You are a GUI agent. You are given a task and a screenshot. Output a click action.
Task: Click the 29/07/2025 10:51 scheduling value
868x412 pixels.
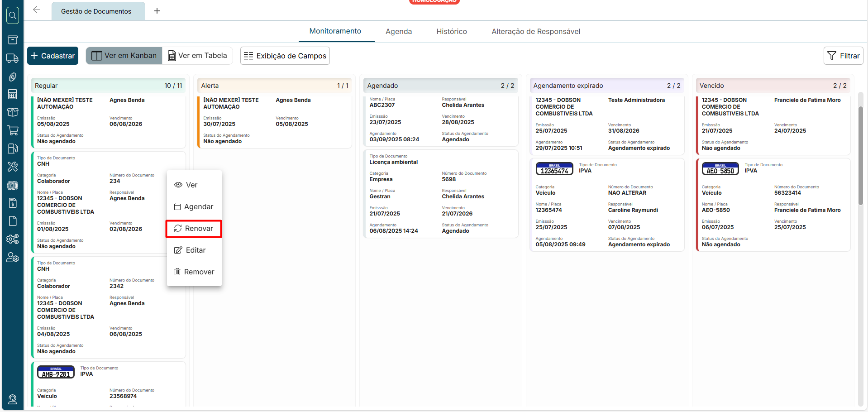(x=559, y=148)
